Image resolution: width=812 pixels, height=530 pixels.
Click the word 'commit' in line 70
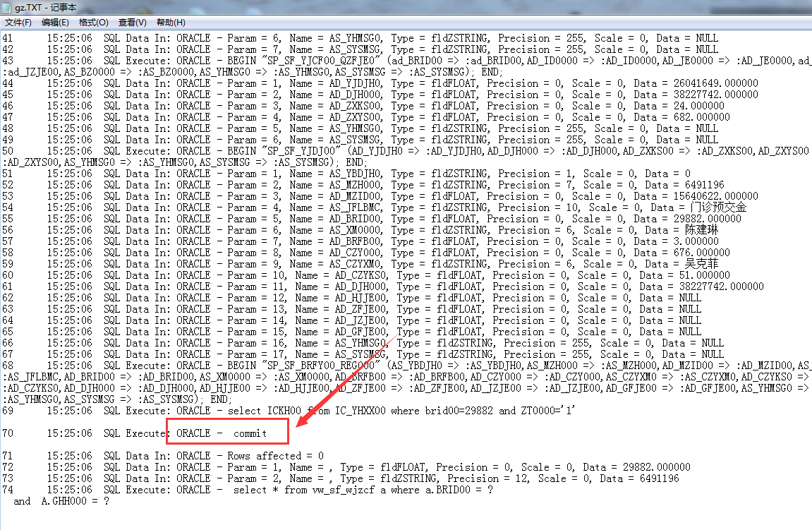pyautogui.click(x=250, y=433)
